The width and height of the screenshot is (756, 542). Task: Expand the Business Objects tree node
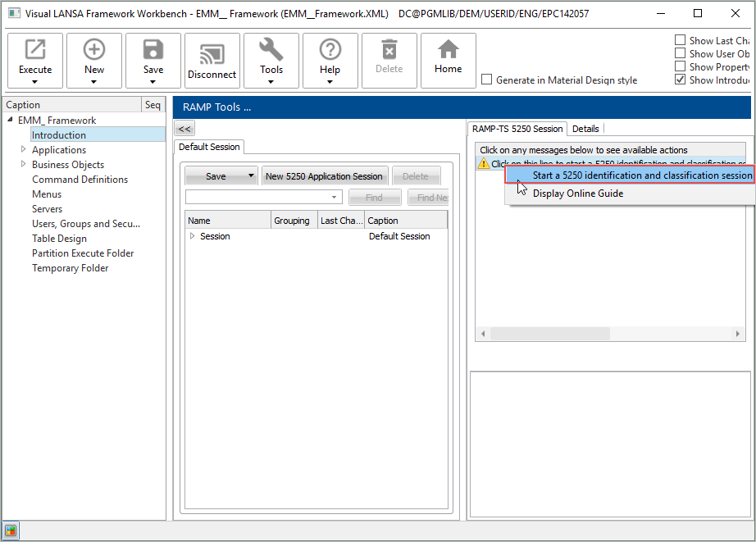click(24, 165)
